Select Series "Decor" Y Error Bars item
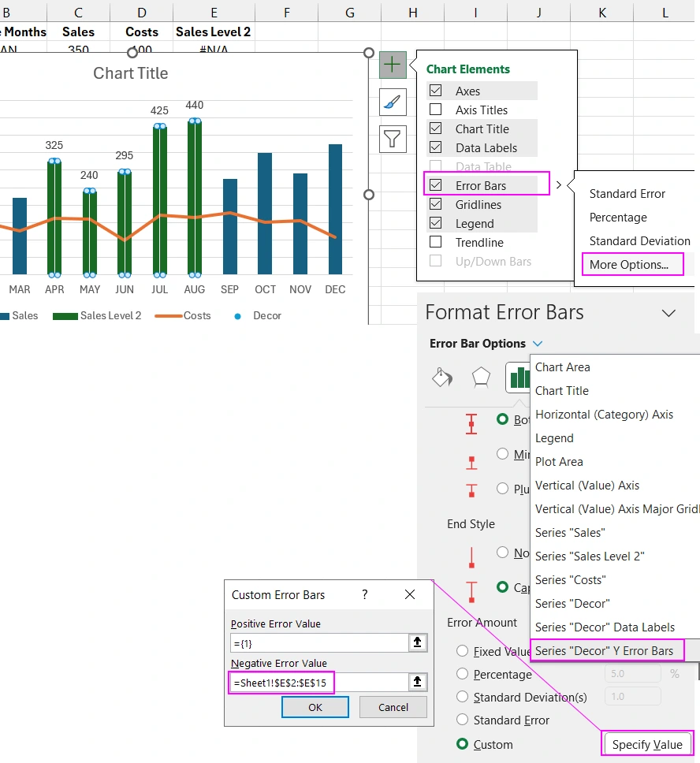This screenshot has height=763, width=700. point(604,651)
